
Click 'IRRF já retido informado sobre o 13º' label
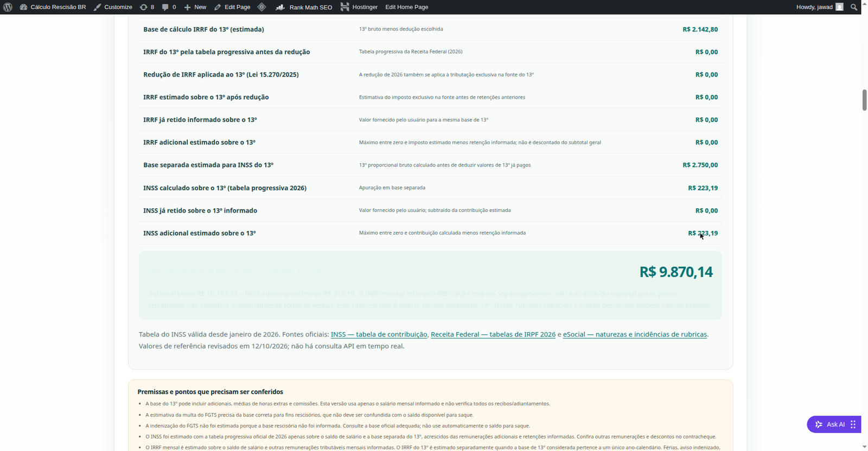pyautogui.click(x=200, y=120)
